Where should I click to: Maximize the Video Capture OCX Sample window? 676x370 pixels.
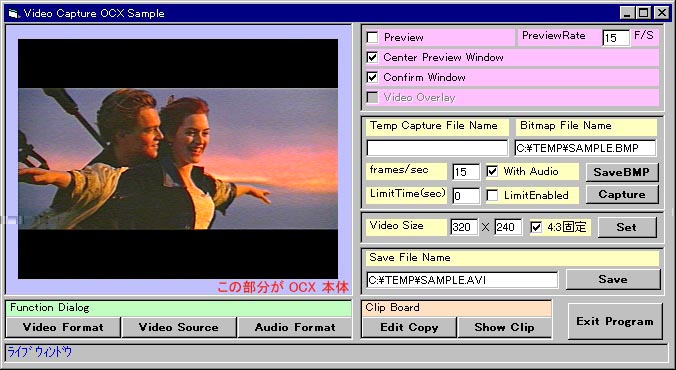[x=643, y=13]
